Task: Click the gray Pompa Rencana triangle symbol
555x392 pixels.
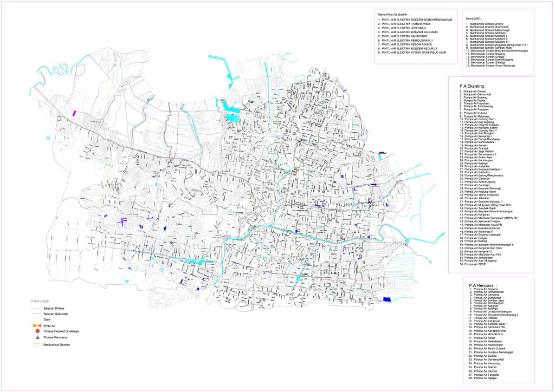Action: pos(38,337)
